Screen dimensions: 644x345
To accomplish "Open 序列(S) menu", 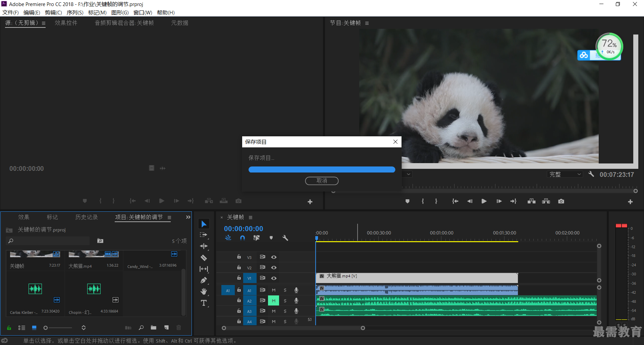I will coord(75,12).
